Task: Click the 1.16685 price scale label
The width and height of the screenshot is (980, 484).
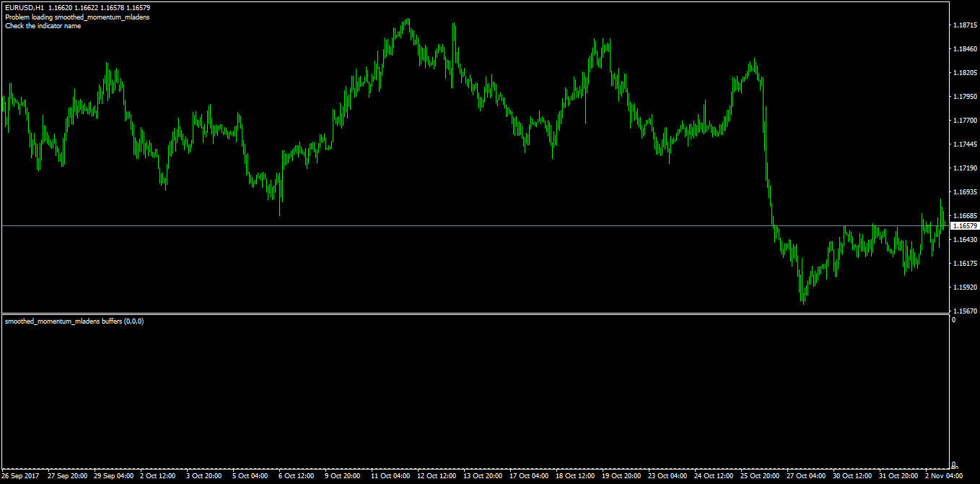Action: (x=965, y=216)
